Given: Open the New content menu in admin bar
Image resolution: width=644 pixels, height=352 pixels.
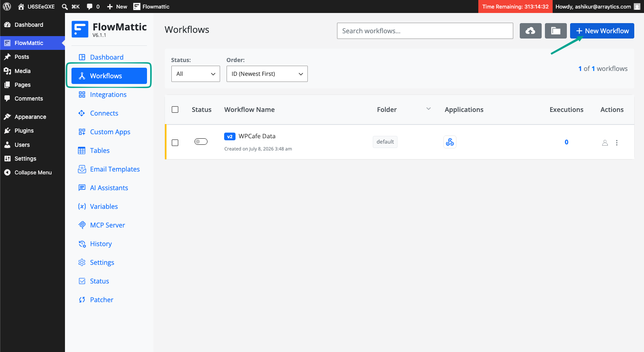Looking at the screenshot, I should 117,6.
